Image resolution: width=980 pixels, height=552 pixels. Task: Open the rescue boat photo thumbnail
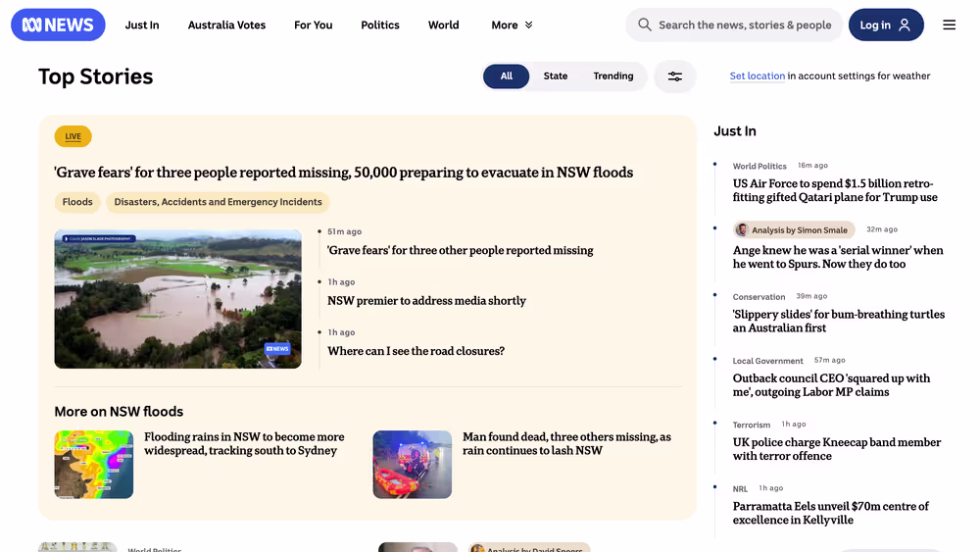pos(413,465)
